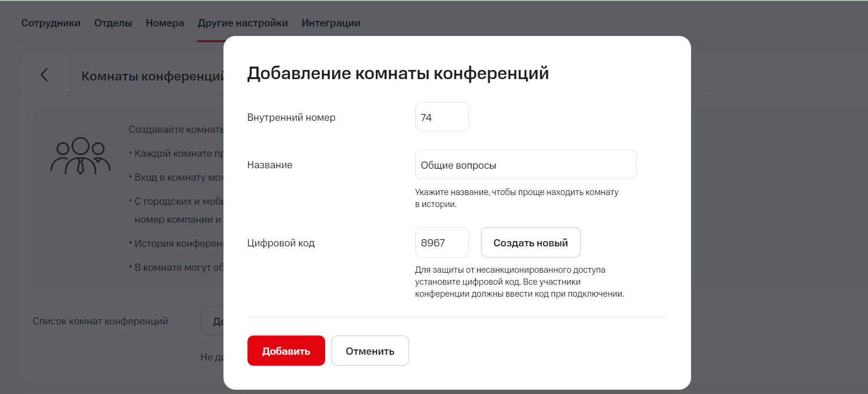
Task: Click the Цифровой код label
Action: [x=281, y=243]
